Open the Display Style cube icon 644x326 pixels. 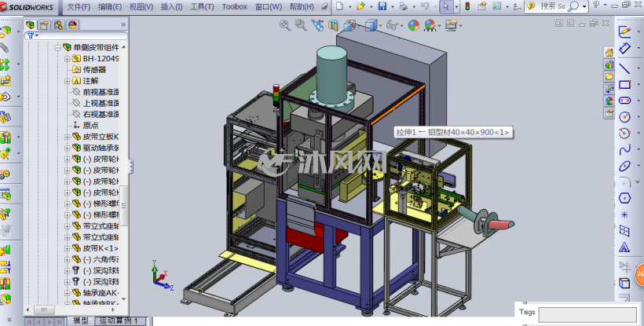pyautogui.click(x=371, y=25)
